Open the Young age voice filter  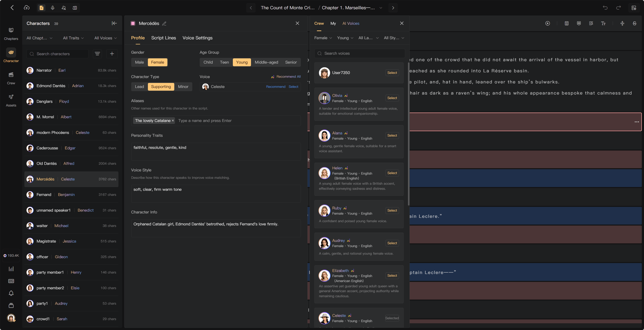click(345, 38)
